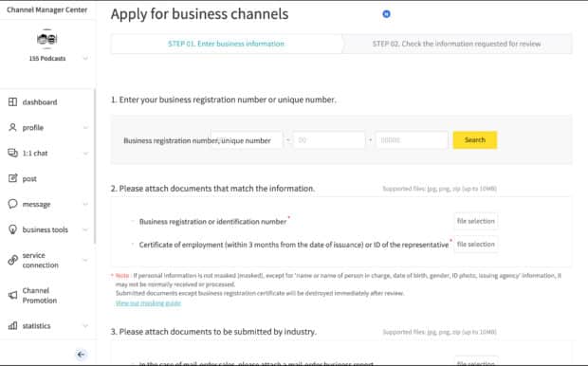Screen dimensions: 588x366
Task: Click the service connection link icon
Action: pyautogui.click(x=12, y=260)
